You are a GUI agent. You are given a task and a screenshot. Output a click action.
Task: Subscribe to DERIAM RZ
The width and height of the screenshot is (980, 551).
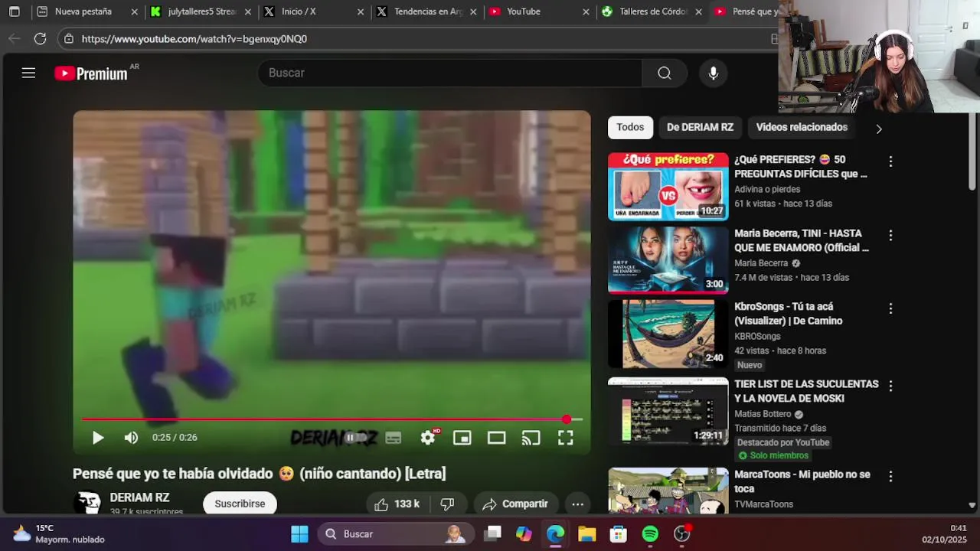240,504
